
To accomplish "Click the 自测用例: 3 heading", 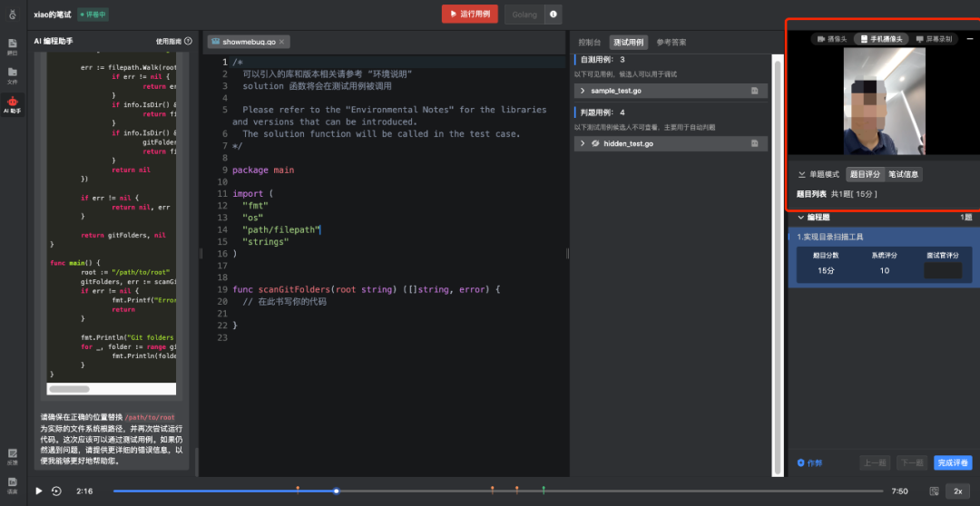I will [603, 59].
